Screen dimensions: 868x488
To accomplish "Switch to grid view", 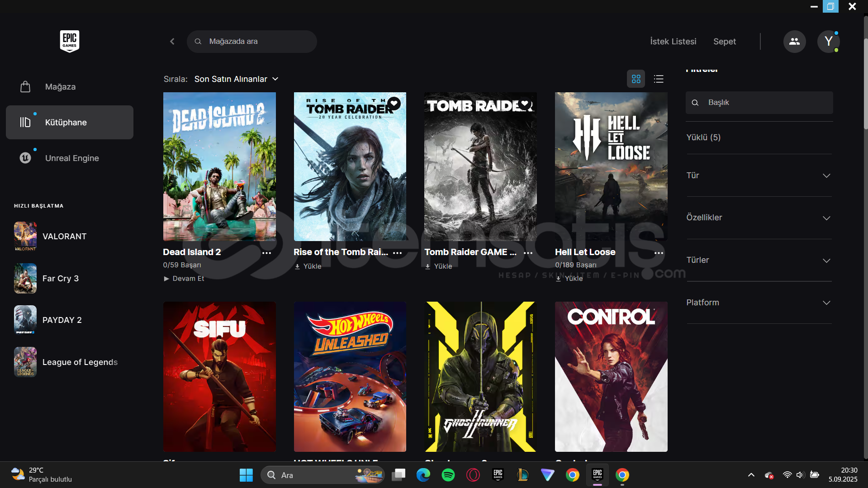I will point(636,79).
